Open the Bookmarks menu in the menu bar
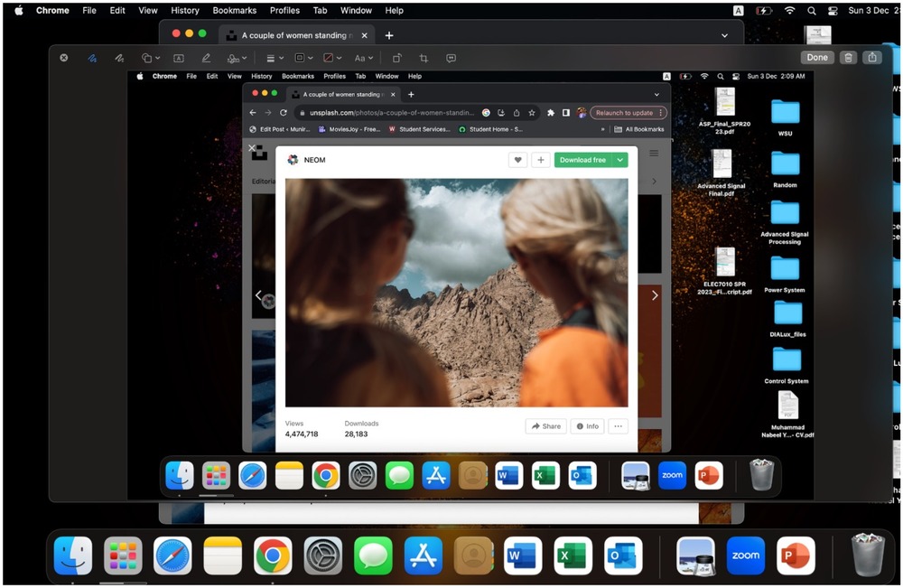903x588 pixels. (234, 10)
